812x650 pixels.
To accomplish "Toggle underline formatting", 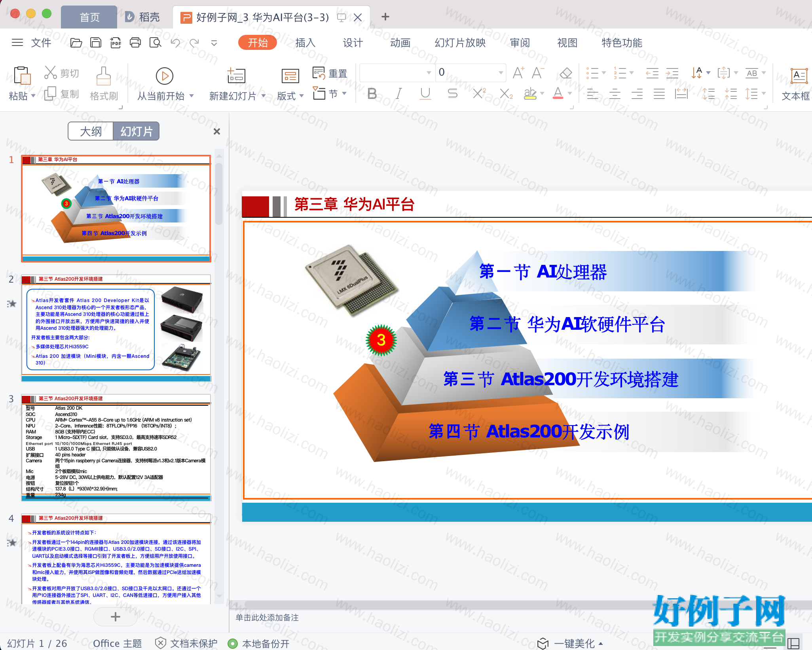I will pyautogui.click(x=425, y=93).
